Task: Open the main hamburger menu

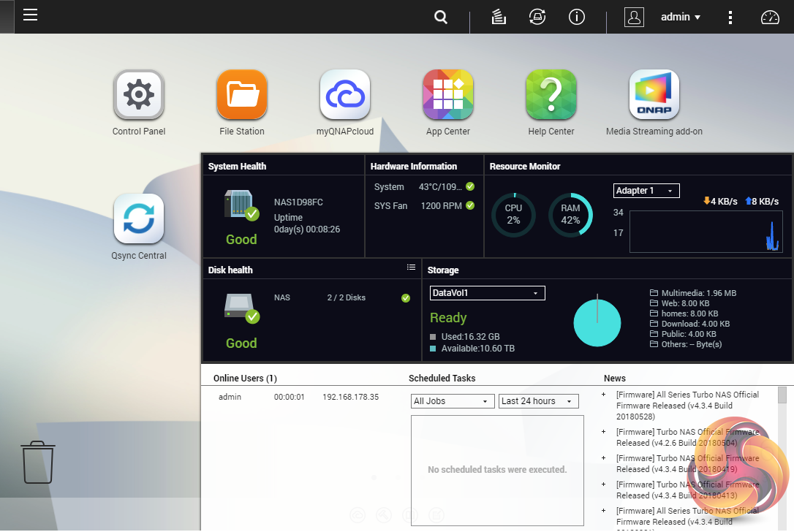Action: click(30, 15)
